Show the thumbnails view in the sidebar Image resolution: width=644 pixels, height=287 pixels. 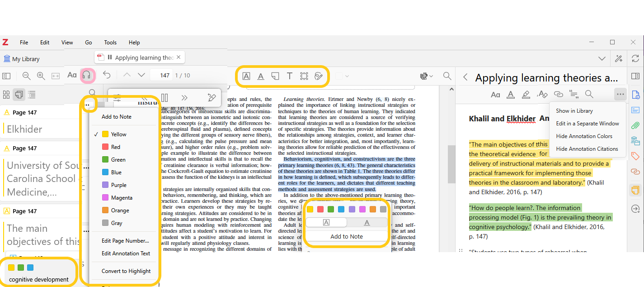6,95
